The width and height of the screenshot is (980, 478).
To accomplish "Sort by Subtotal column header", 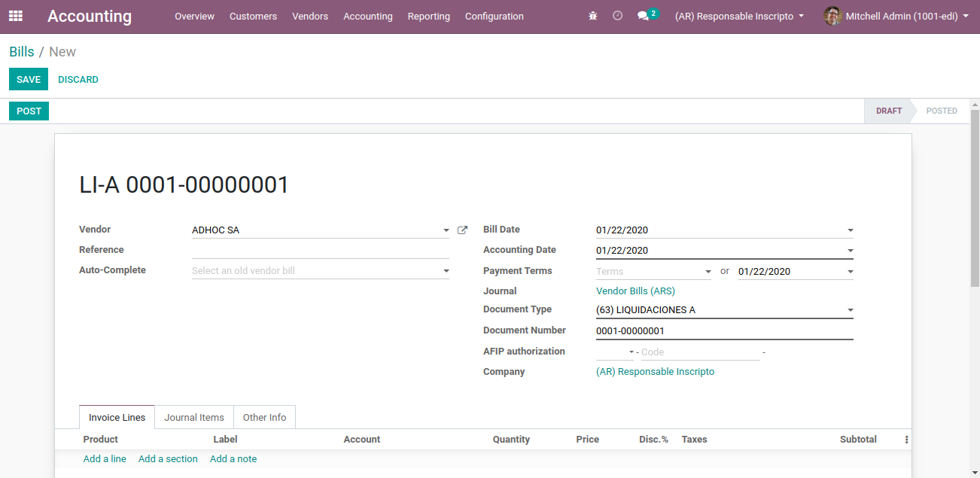I will [858, 440].
